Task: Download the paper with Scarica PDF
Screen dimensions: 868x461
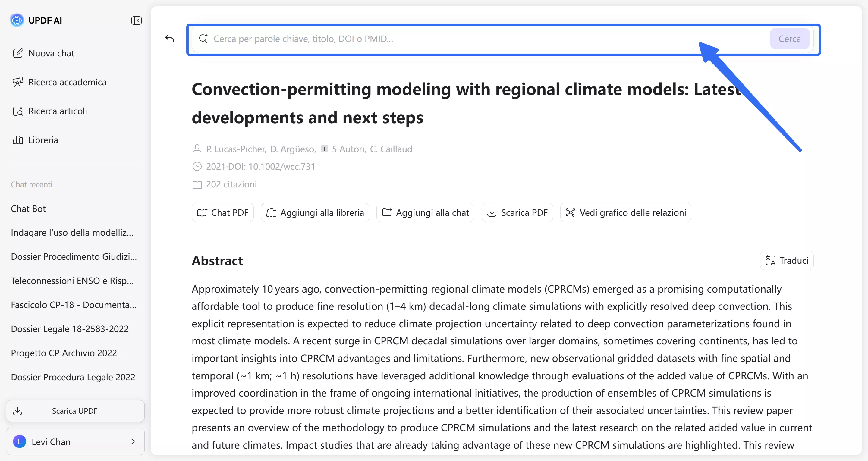Action: 517,213
